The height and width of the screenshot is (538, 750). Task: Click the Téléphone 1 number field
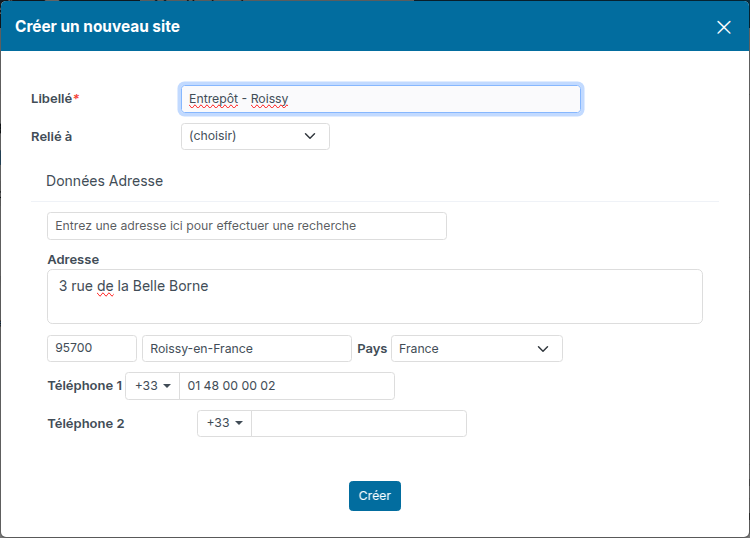(x=287, y=386)
